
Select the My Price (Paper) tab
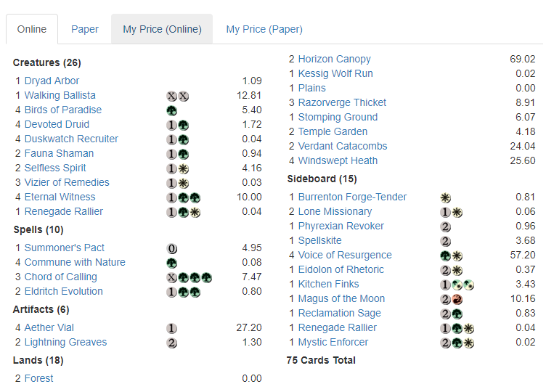(x=264, y=29)
